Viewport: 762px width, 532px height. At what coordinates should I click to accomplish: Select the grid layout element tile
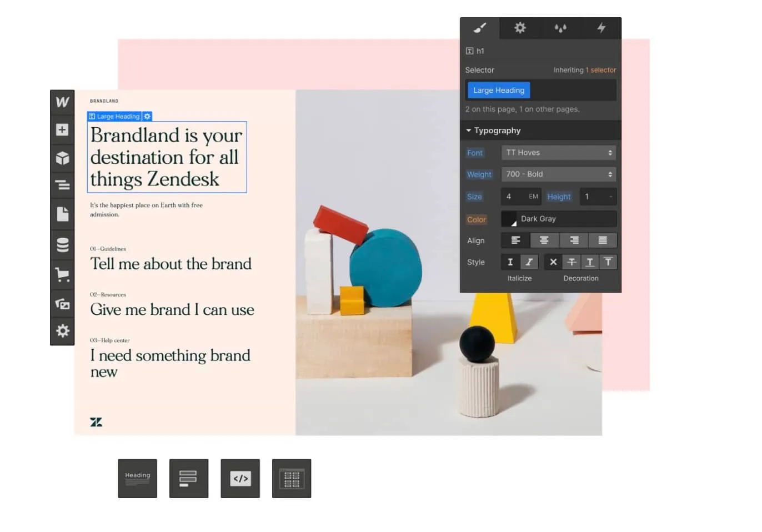[x=291, y=478]
